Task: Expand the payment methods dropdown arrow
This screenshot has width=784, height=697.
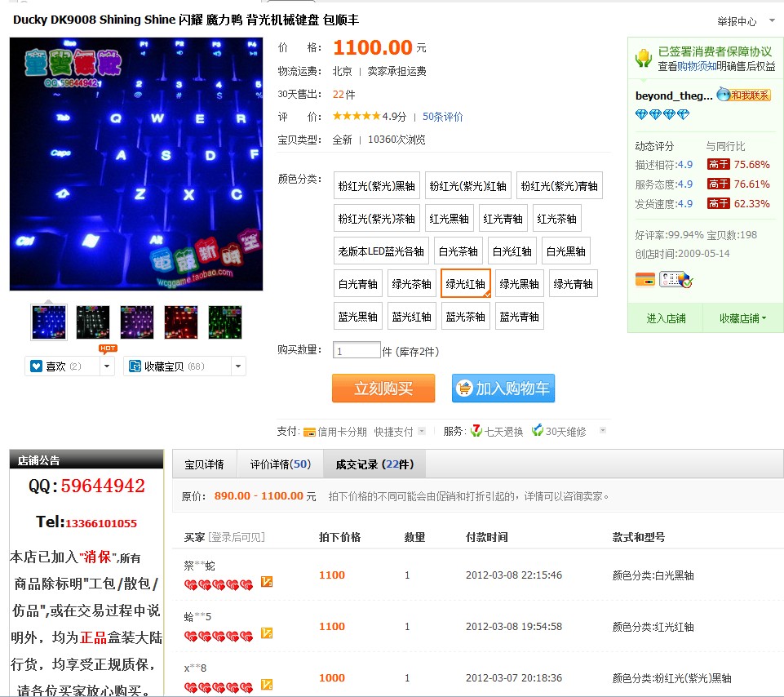Action: click(x=422, y=430)
